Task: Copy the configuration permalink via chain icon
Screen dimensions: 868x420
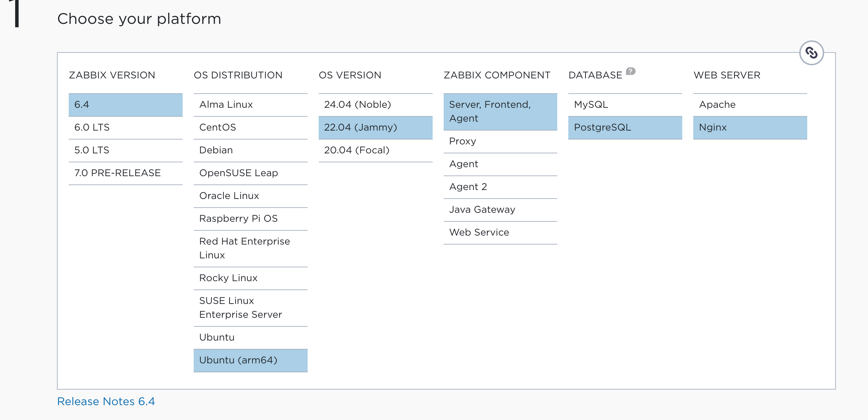Action: pos(811,53)
